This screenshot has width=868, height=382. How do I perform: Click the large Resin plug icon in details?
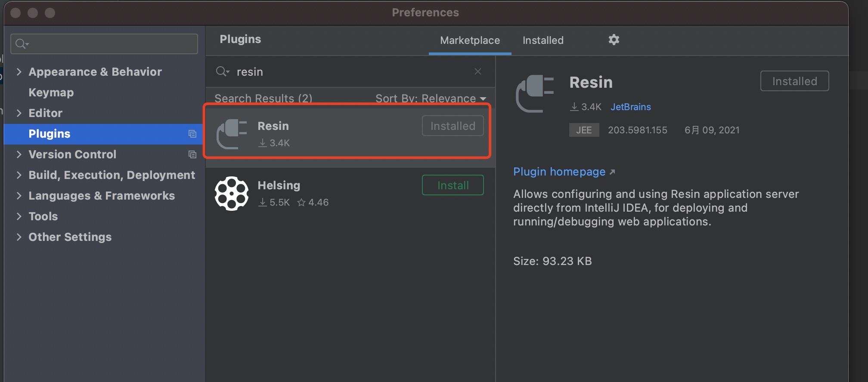[x=535, y=93]
